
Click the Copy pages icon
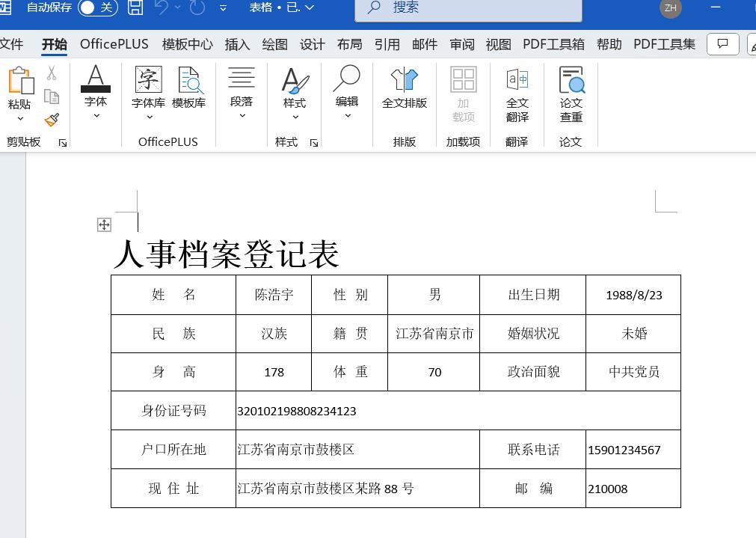tap(52, 97)
